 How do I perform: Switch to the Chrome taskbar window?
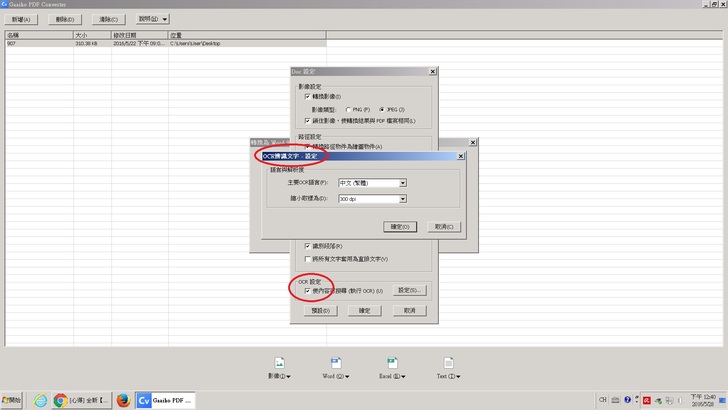82,400
